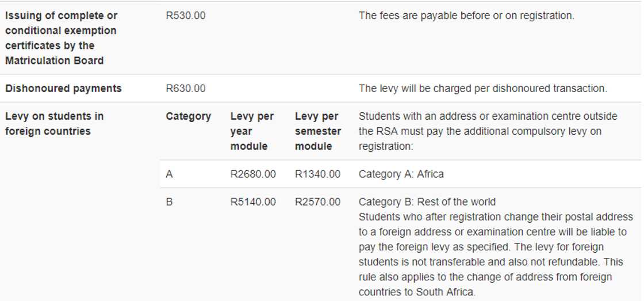
Task: Click the R1340.00 semester levy amount
Action: click(x=317, y=174)
